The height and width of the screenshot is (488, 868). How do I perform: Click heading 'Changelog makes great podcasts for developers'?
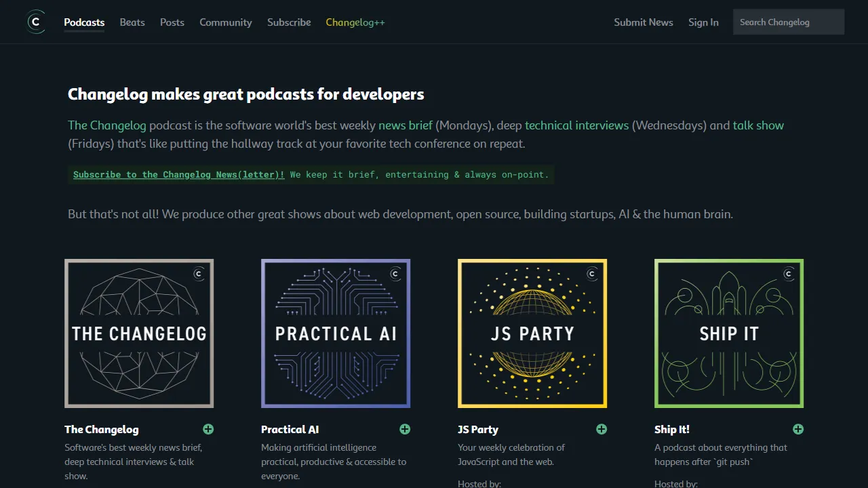[x=246, y=94]
